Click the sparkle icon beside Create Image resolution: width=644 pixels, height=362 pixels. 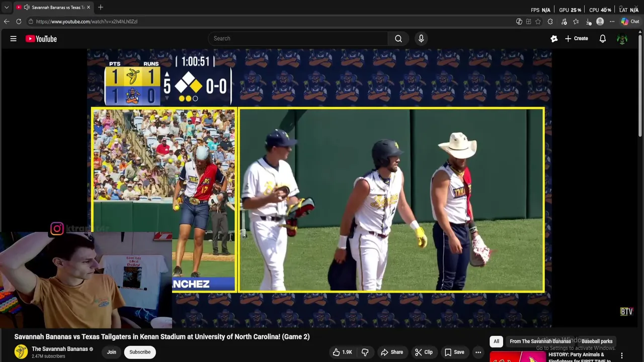tap(554, 39)
